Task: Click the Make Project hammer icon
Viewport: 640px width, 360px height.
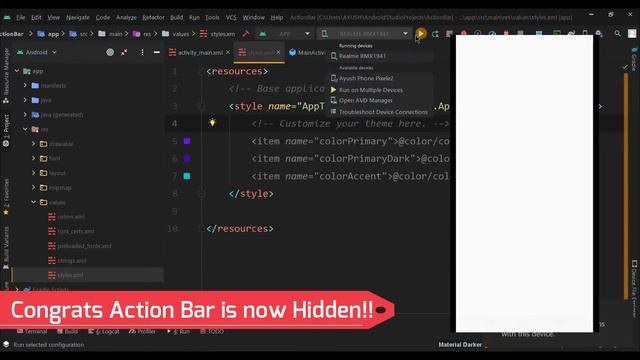Action: tap(245, 34)
